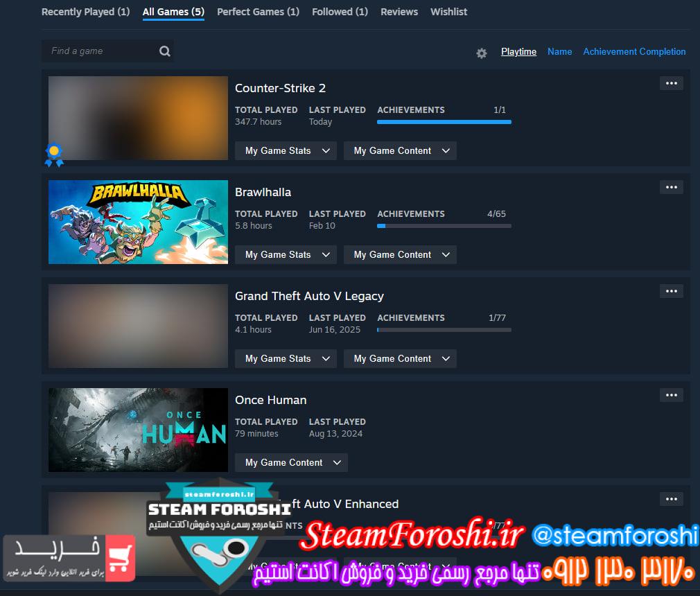Switch to the Recently Played tab

(86, 12)
